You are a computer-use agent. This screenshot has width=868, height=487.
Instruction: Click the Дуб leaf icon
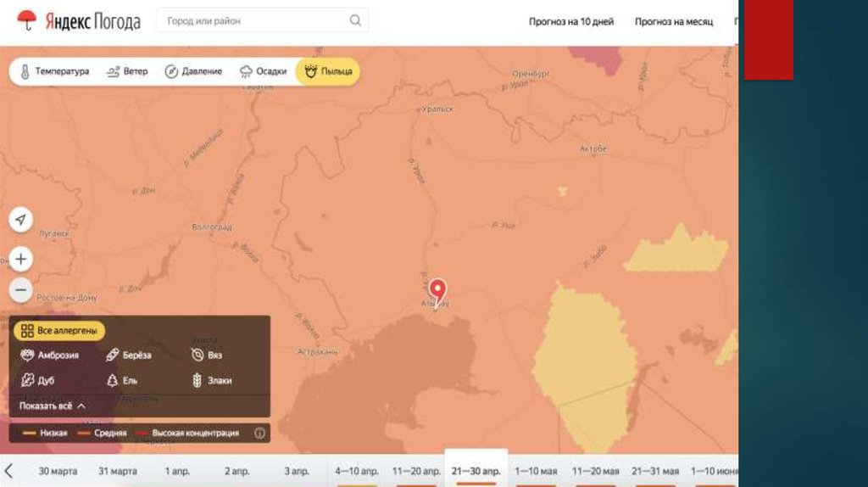pos(27,381)
